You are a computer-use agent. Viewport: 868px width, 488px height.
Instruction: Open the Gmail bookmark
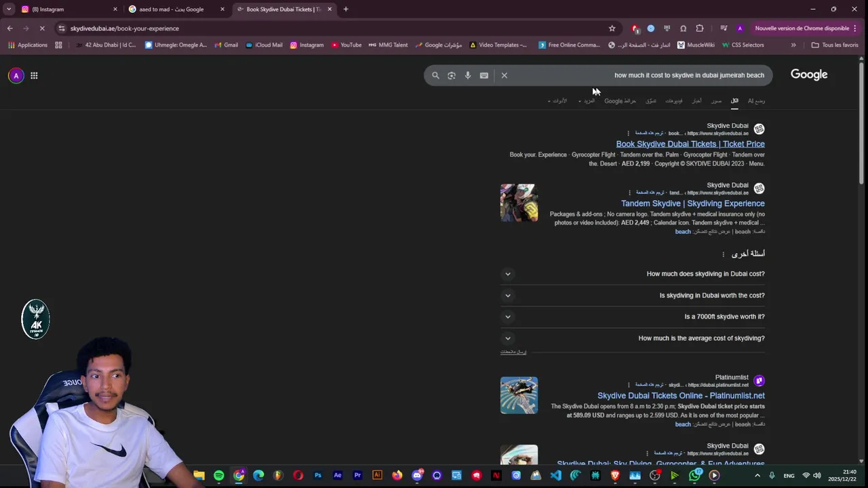pyautogui.click(x=226, y=45)
